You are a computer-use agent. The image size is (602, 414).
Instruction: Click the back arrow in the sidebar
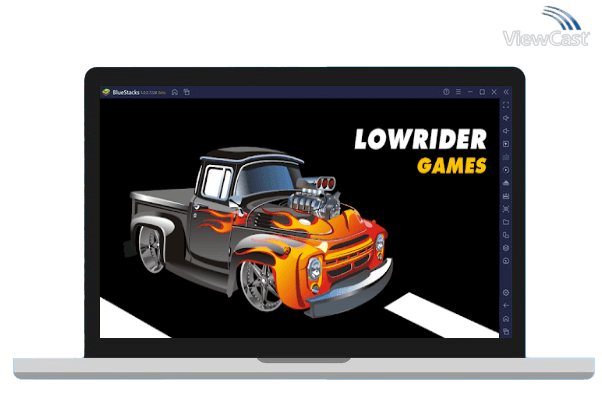click(x=506, y=306)
